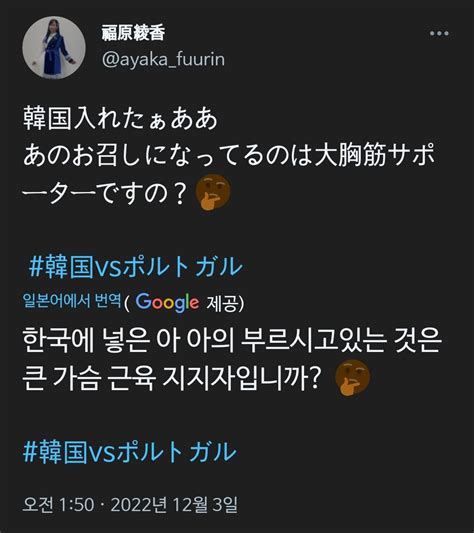
Task: Click the line ending with 大胸筋サポ
Action: tap(229, 156)
